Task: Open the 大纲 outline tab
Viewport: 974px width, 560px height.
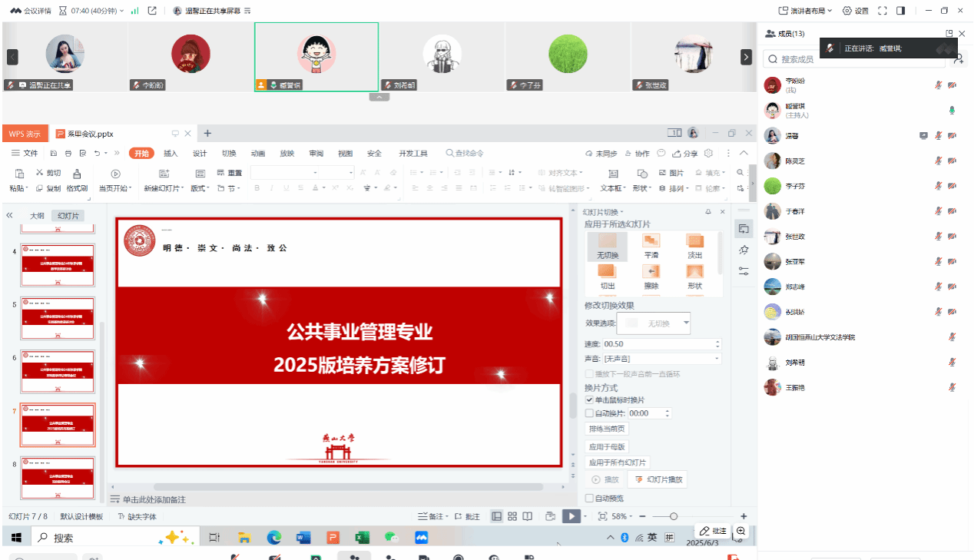Action: pos(37,216)
